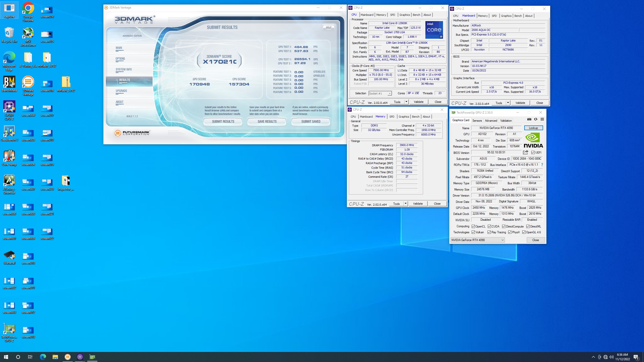The height and width of the screenshot is (362, 644).
Task: Open File Explorer from the taskbar
Action: [x=55, y=357]
